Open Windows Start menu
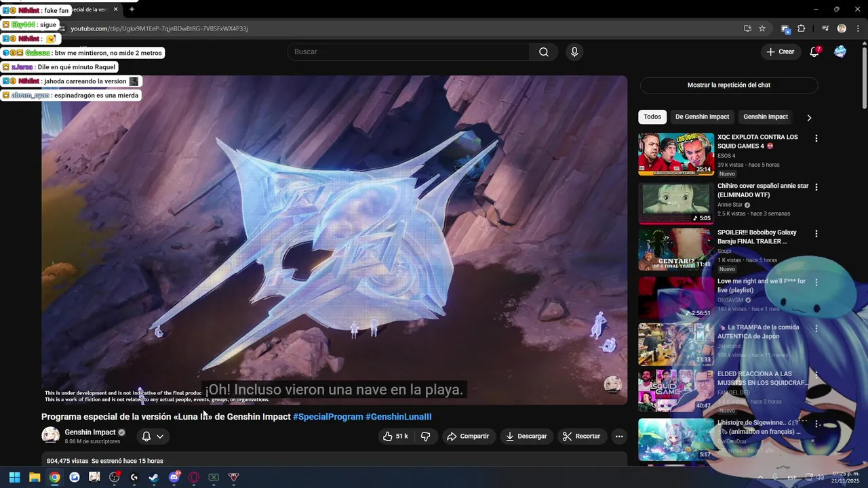 [14, 477]
